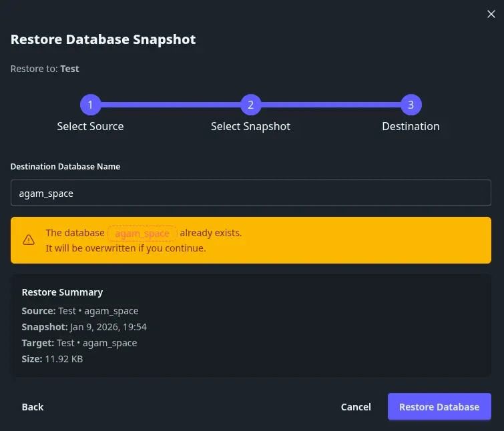Go to the Select Snapshot step label
The width and height of the screenshot is (504, 431).
[250, 126]
